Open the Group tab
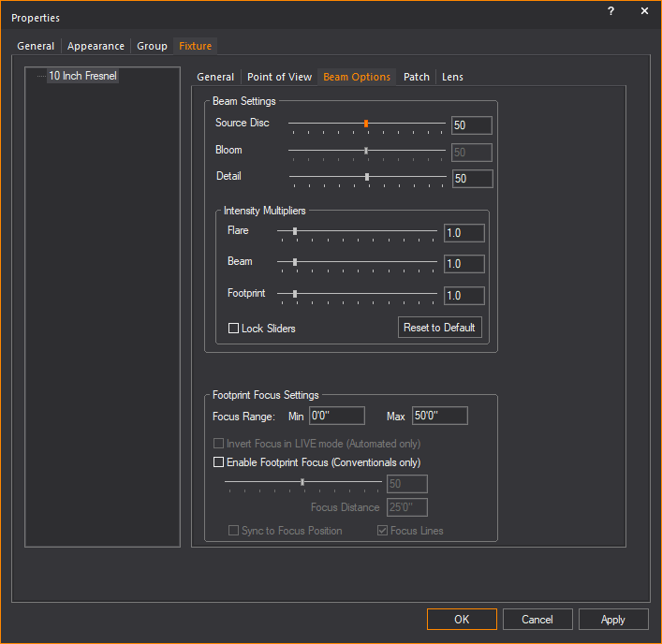This screenshot has width=662, height=644. [153, 46]
